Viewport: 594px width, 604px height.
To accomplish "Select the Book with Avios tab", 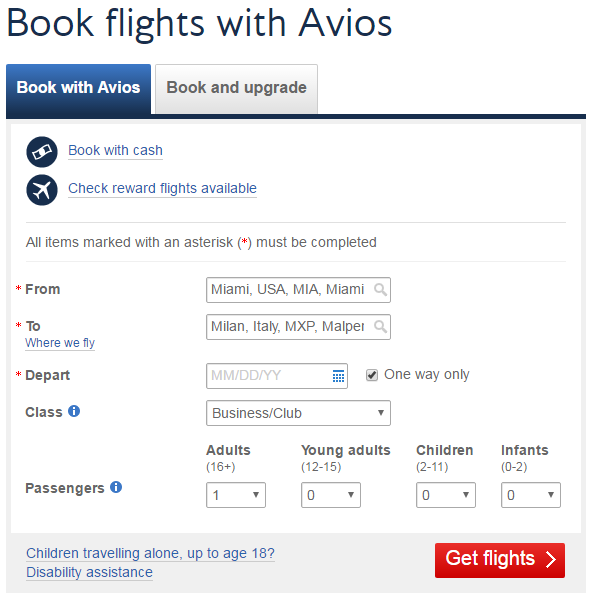I will [x=79, y=89].
